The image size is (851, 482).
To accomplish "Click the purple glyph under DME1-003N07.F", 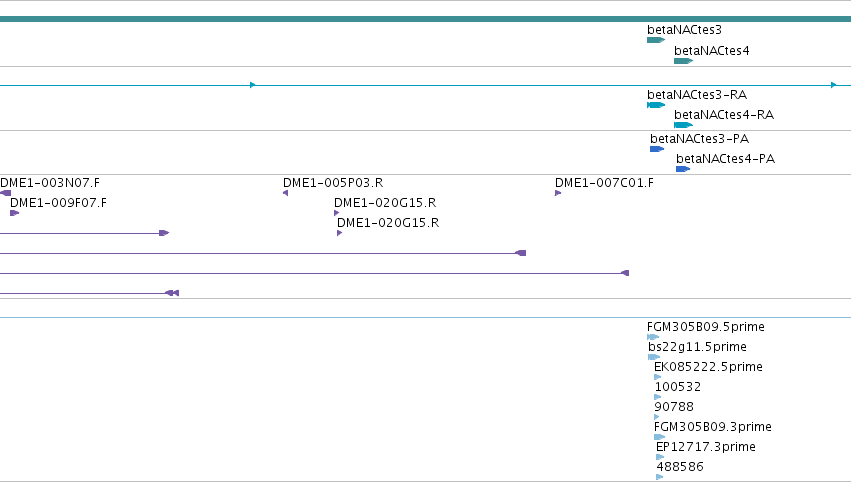I will (x=5, y=193).
